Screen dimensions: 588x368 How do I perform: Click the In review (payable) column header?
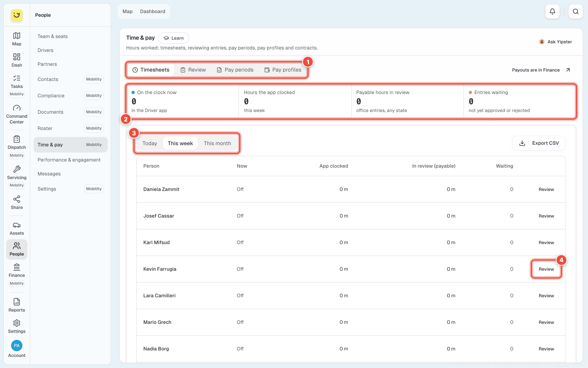434,166
